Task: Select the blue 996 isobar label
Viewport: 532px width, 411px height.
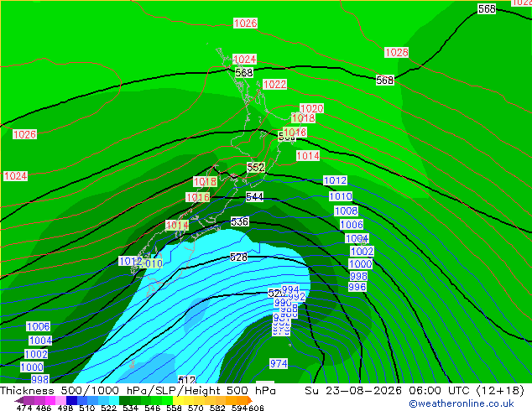Action: (x=357, y=287)
